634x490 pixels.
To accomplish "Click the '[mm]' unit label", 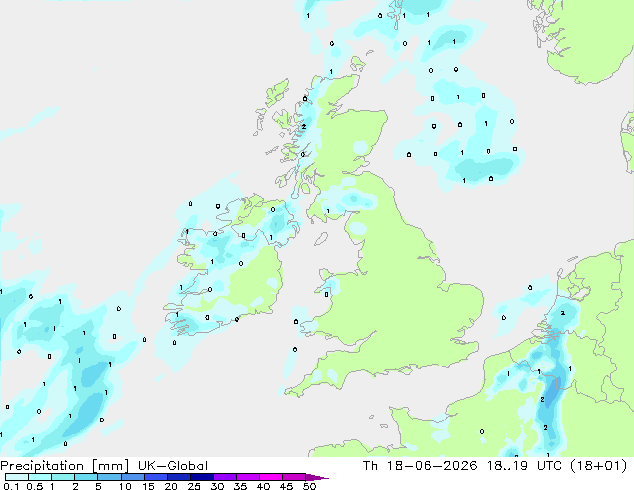I will point(110,466).
